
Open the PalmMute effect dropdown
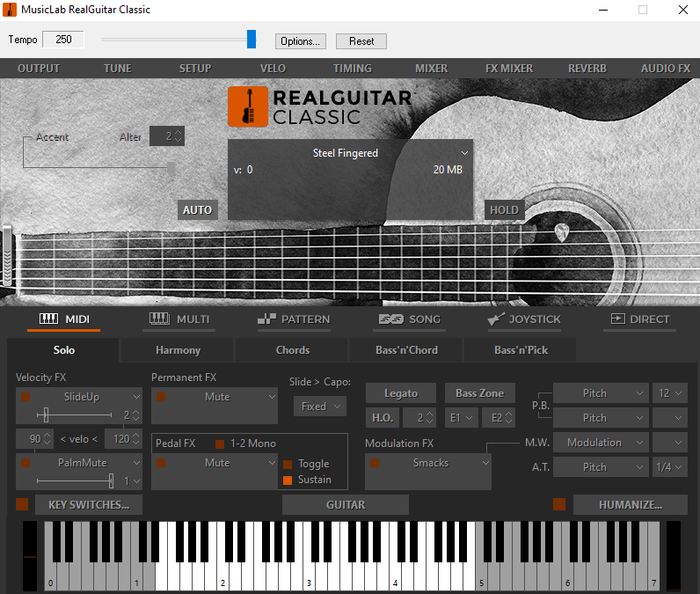[x=136, y=463]
